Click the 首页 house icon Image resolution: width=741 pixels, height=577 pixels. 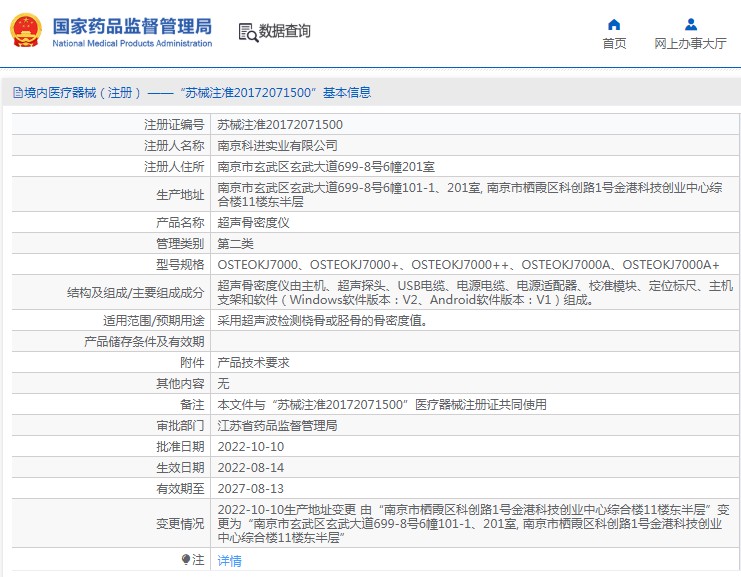coord(614,25)
